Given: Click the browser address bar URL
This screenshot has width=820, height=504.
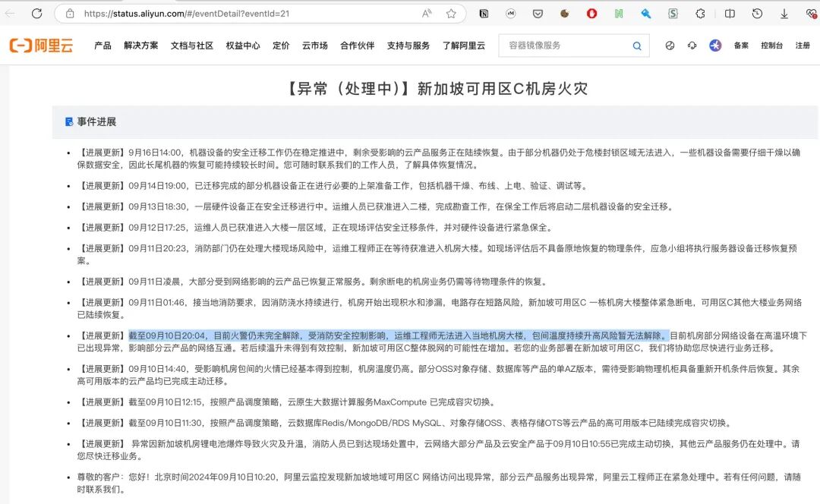Looking at the screenshot, I should [x=187, y=14].
